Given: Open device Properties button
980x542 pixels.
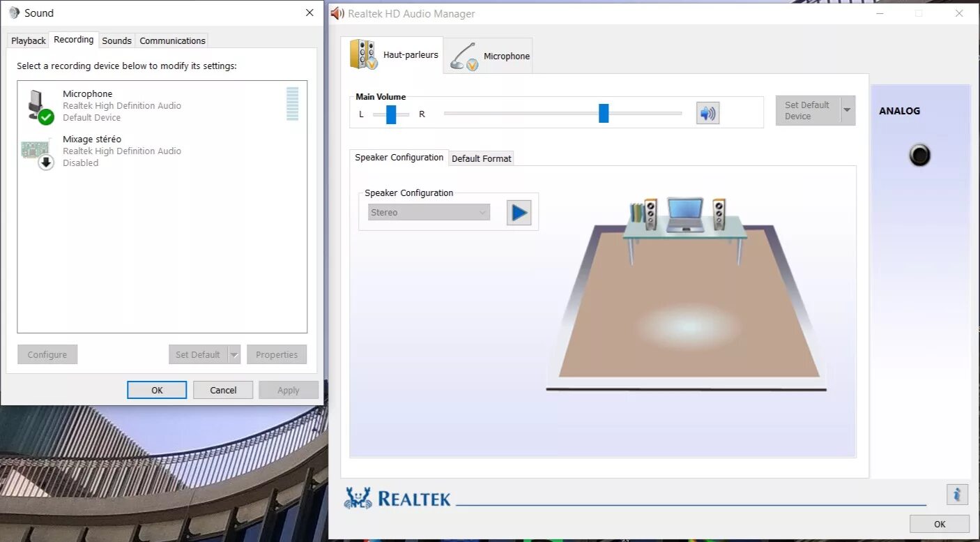Looking at the screenshot, I should tap(277, 354).
